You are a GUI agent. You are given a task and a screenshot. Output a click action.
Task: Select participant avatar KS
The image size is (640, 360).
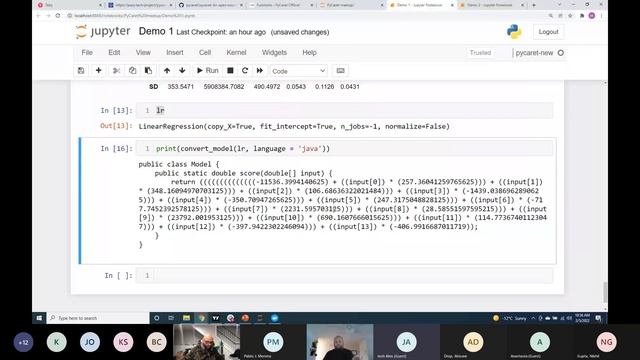[x=123, y=342]
